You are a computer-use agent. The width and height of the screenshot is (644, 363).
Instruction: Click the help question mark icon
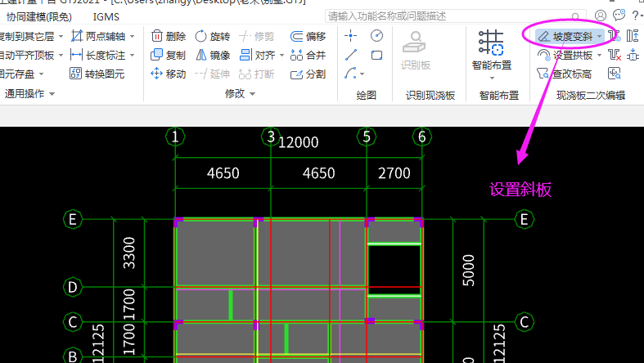(635, 16)
